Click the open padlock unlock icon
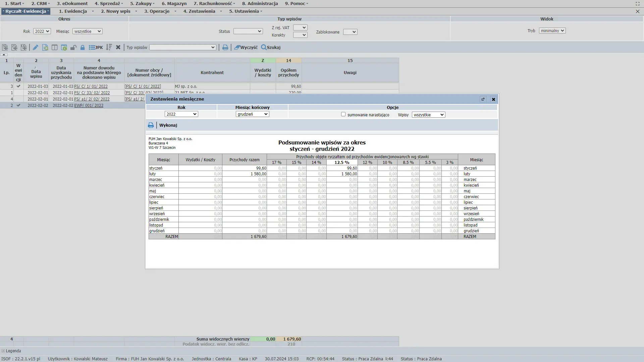 point(73,48)
